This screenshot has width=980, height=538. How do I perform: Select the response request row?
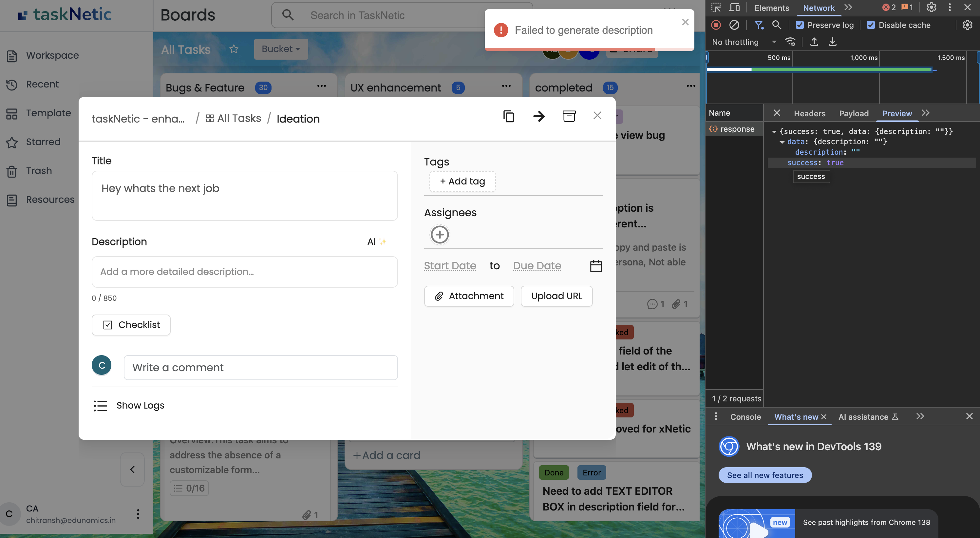click(x=734, y=129)
